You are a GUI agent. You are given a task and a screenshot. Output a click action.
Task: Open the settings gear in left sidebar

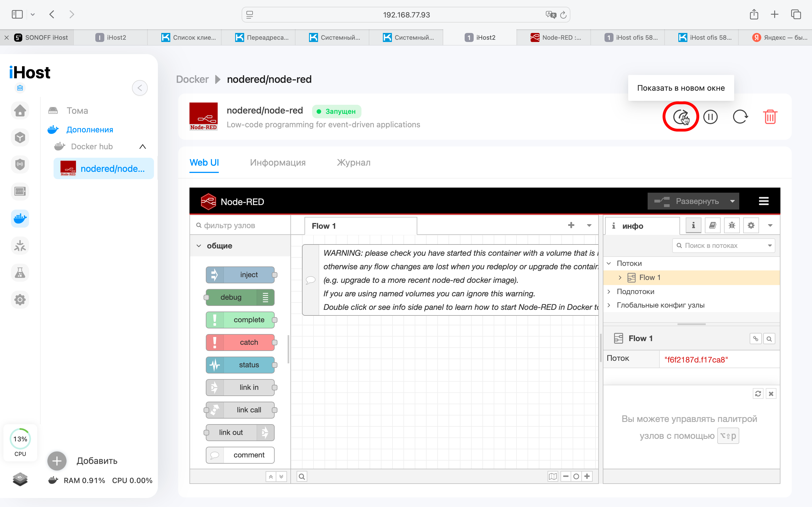[x=20, y=299]
